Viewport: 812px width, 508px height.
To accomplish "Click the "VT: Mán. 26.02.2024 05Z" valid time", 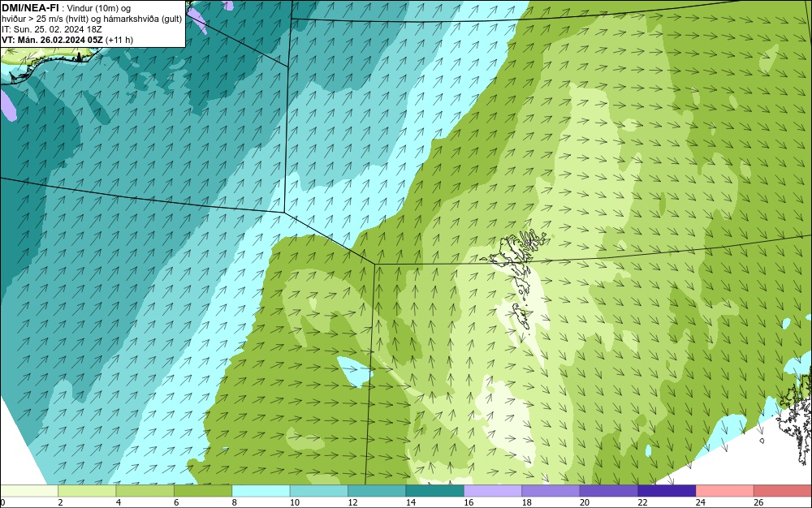I will 52,40.
